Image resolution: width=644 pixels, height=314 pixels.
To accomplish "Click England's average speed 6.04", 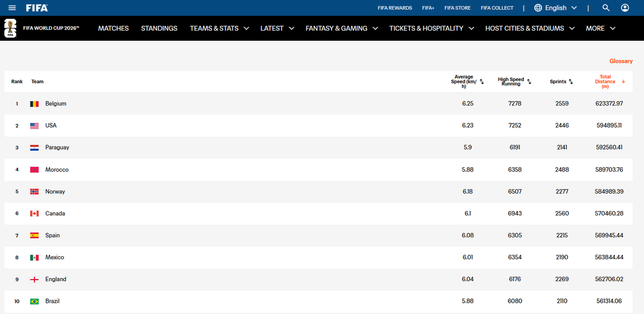I will (x=467, y=279).
